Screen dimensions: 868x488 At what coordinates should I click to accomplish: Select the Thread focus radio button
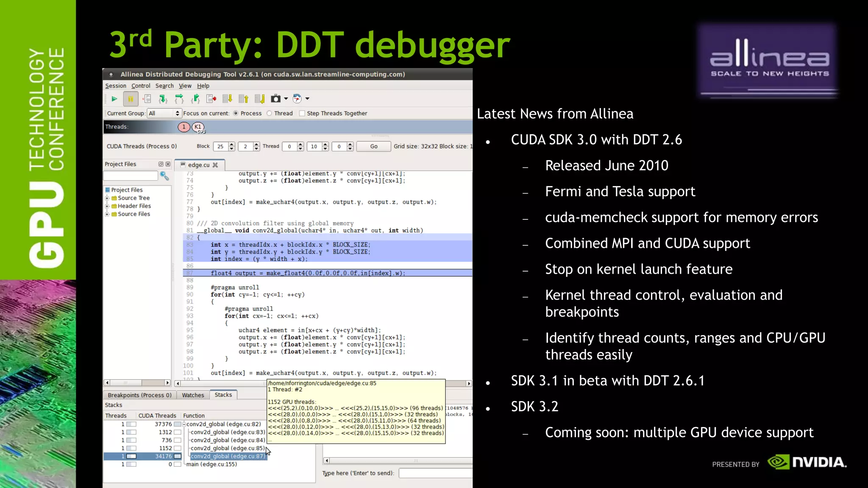[x=270, y=114]
